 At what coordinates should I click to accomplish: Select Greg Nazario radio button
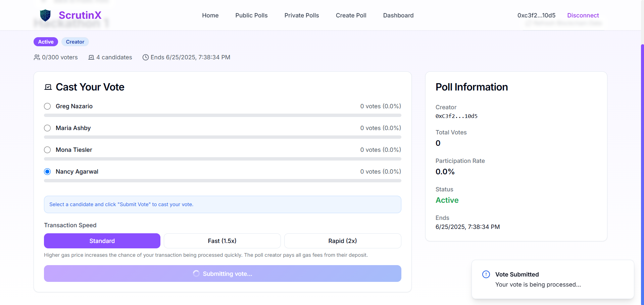click(x=47, y=106)
